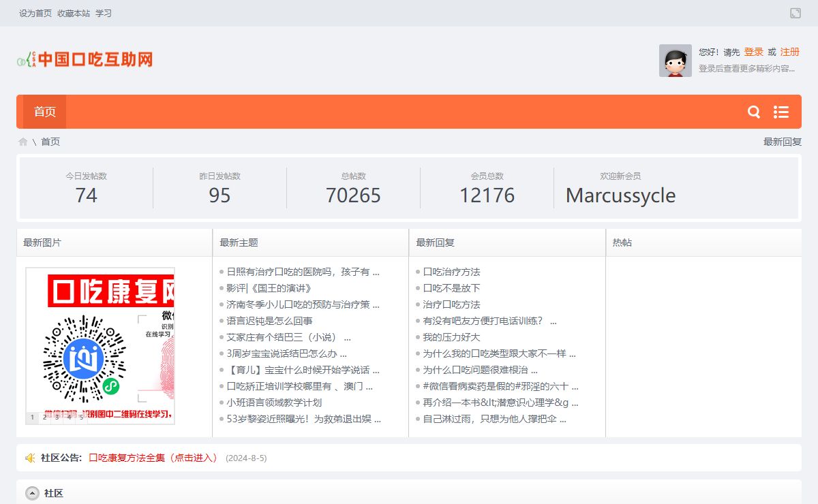818x504 pixels.
Task: Click the 注册 link
Action: [790, 52]
